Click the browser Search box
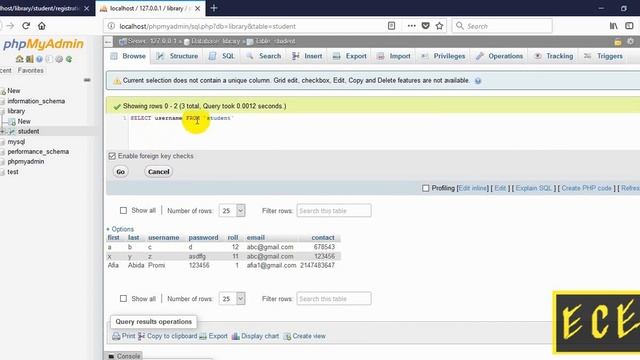The height and width of the screenshot is (360, 640). tap(502, 26)
